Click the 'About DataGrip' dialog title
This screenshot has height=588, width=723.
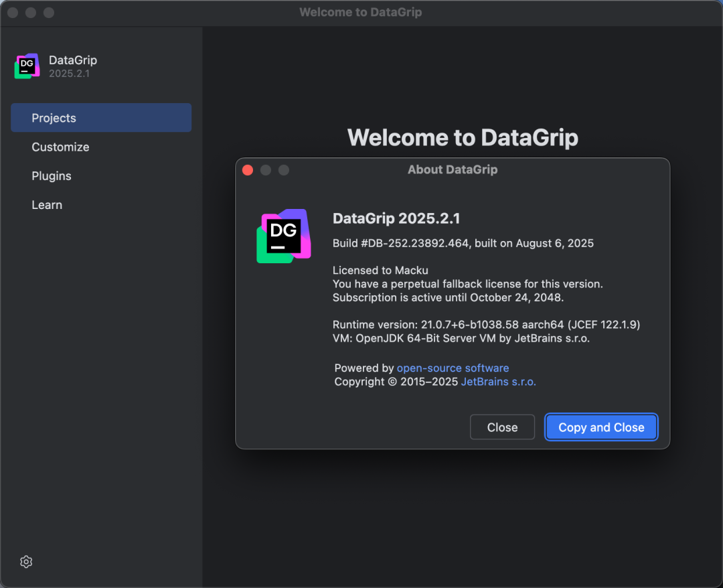[x=453, y=169]
